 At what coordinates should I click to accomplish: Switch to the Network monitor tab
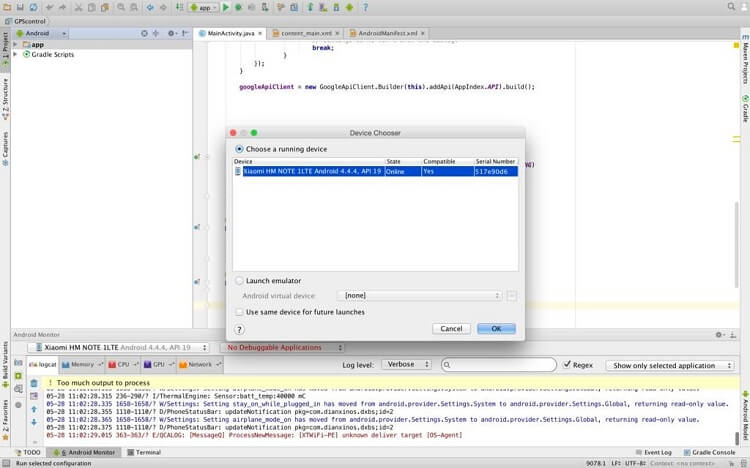(199, 365)
